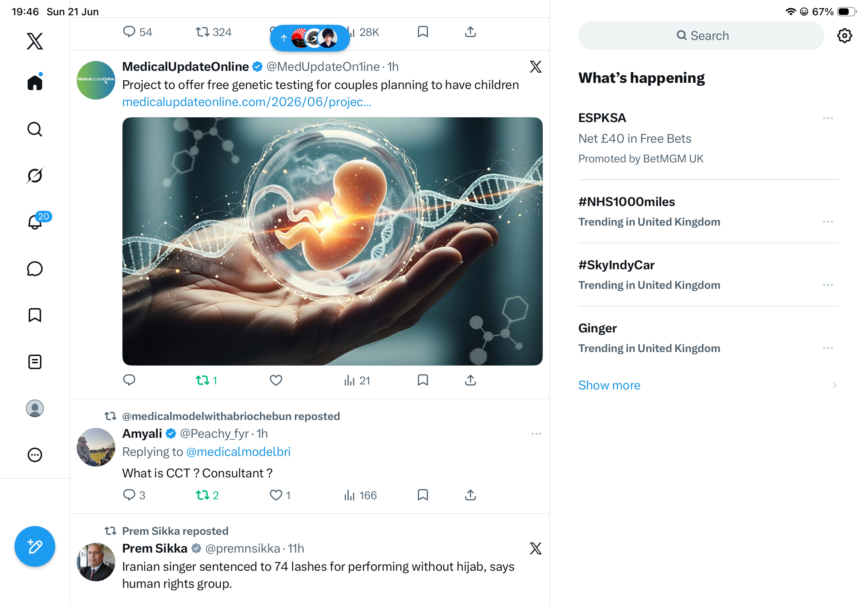Tap the compose new post button
This screenshot has width=868, height=606.
tap(35, 546)
